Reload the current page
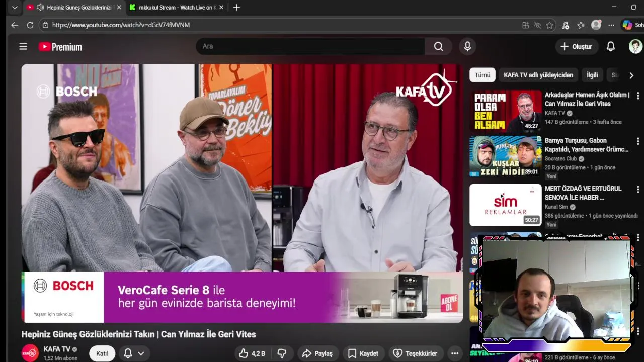This screenshot has height=362, width=644. pos(30,25)
